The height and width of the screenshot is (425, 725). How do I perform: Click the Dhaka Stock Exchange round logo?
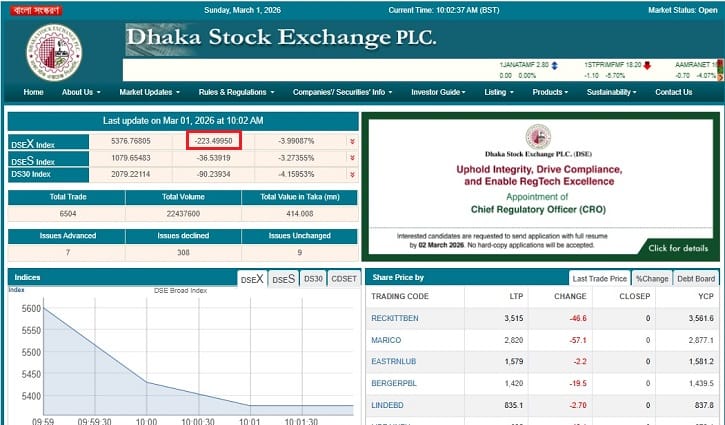(x=54, y=51)
